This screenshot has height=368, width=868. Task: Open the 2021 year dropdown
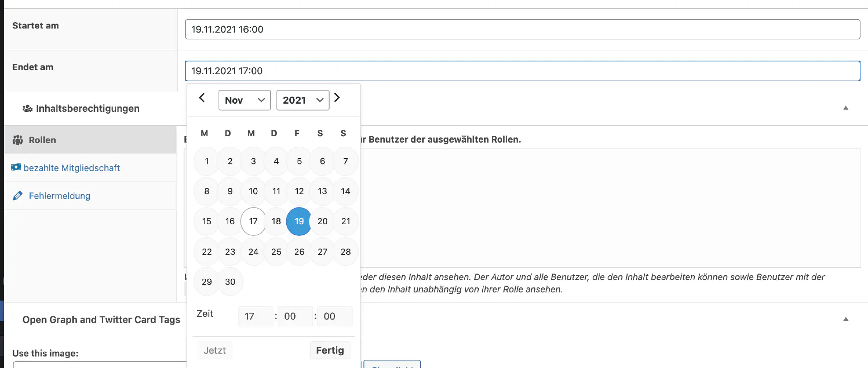coord(302,100)
